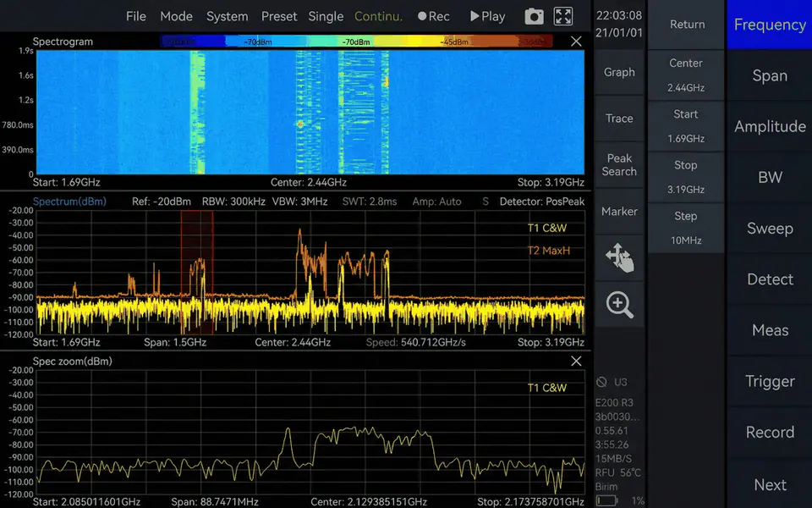Open the Mode menu
Image resolution: width=812 pixels, height=508 pixels.
point(176,17)
